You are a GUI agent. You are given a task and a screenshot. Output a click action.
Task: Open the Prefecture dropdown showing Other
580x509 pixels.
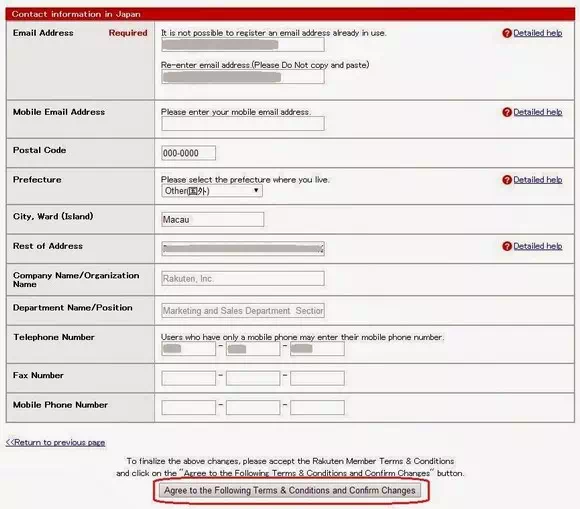click(x=212, y=191)
